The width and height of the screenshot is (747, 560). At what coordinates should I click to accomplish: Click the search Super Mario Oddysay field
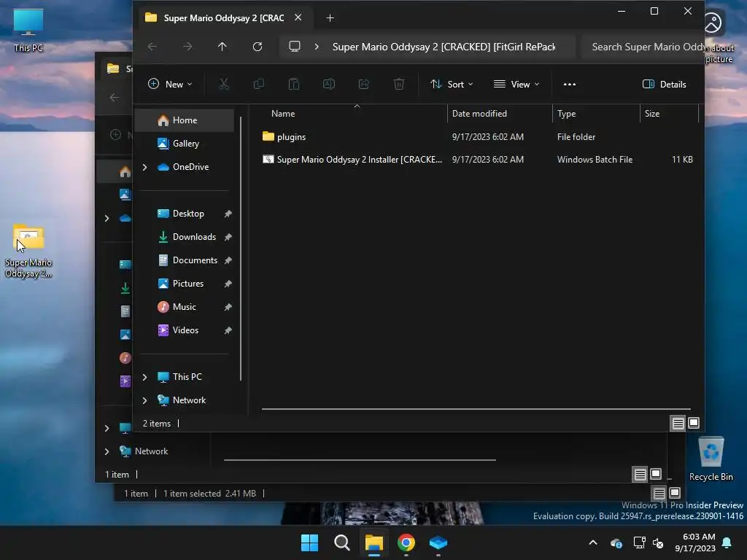(643, 47)
